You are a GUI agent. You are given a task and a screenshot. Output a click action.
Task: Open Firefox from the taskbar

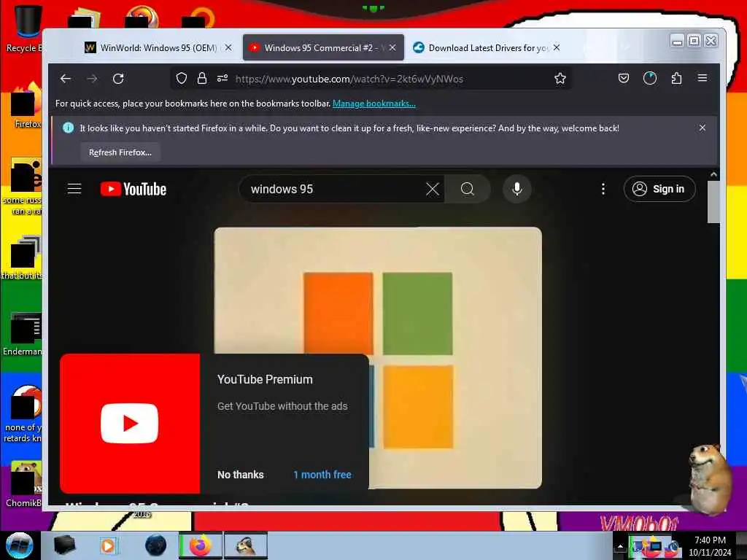(x=201, y=545)
